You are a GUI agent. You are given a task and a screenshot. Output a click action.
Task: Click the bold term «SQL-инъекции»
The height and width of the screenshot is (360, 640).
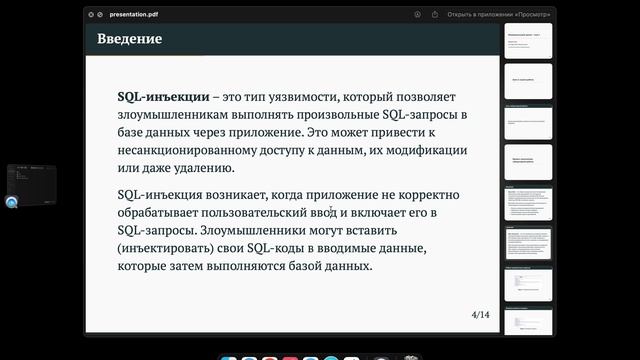point(163,97)
